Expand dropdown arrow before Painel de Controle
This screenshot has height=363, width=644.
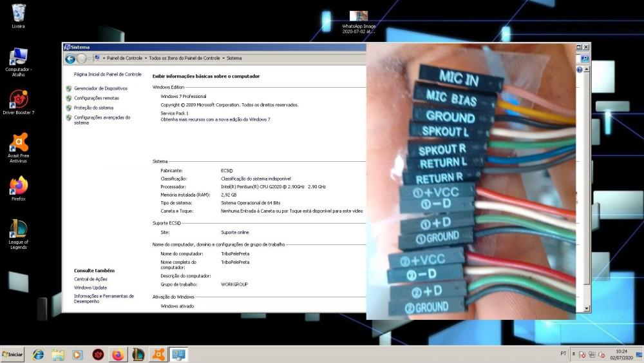[104, 59]
